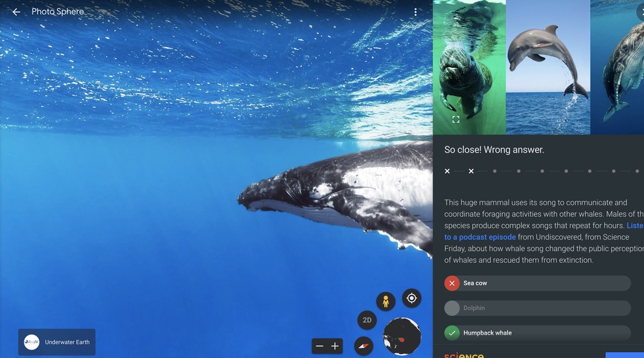Reset orientation using the compass icon
The width and height of the screenshot is (644, 358).
point(363,346)
